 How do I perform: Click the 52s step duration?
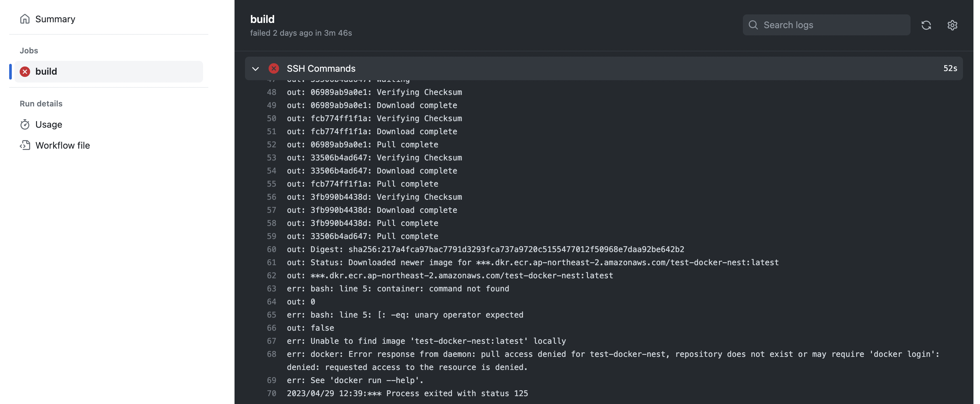[950, 68]
